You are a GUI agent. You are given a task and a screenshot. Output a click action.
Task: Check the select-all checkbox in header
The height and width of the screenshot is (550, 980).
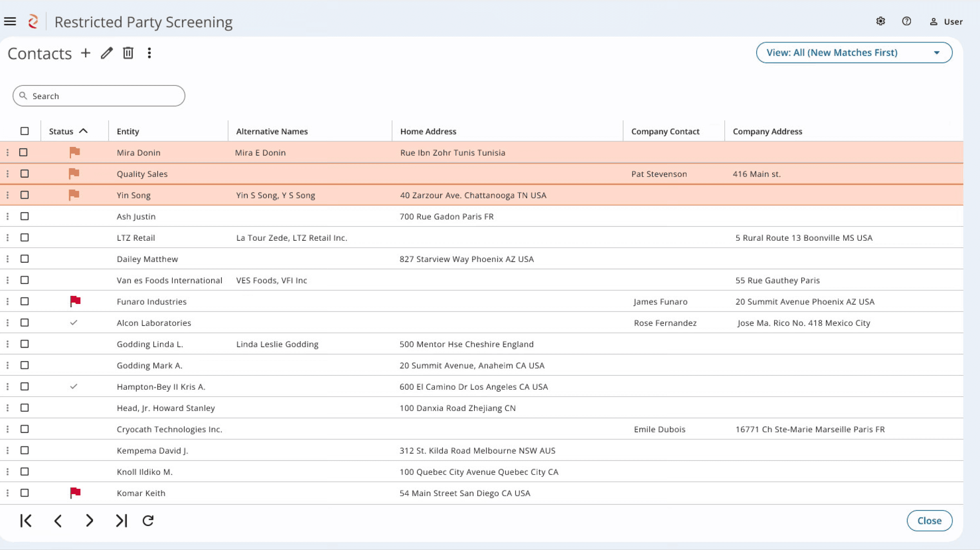coord(24,131)
